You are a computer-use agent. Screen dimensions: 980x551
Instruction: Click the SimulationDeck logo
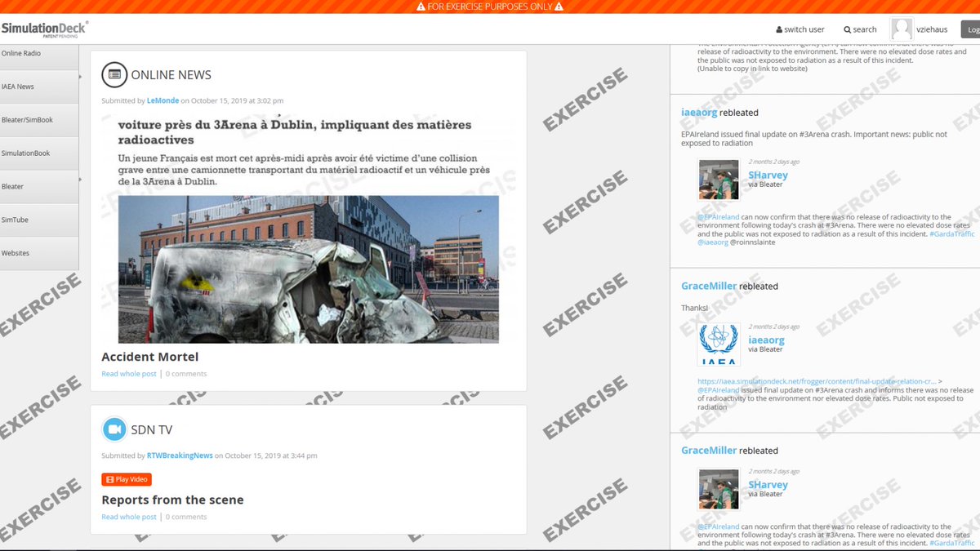(x=44, y=29)
